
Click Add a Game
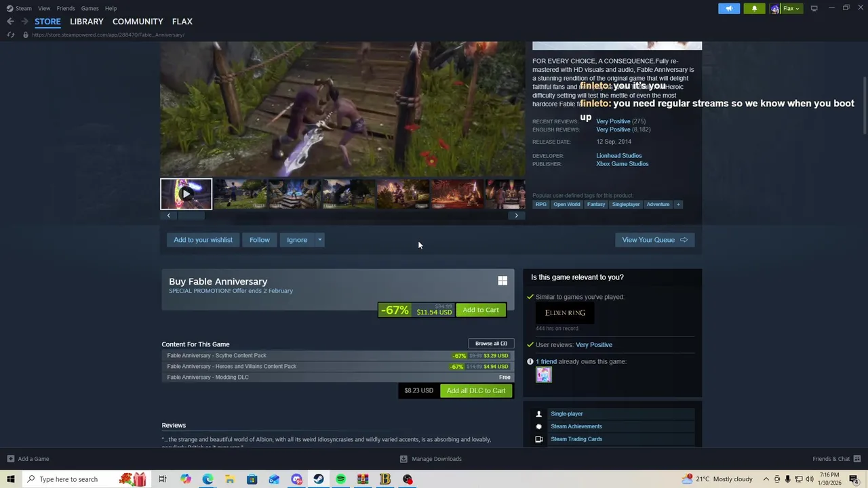tap(28, 459)
